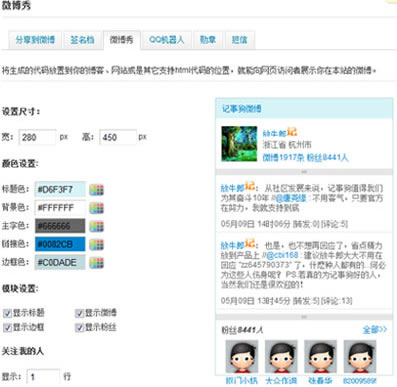Click the 主字色 field #666666

(x=60, y=226)
